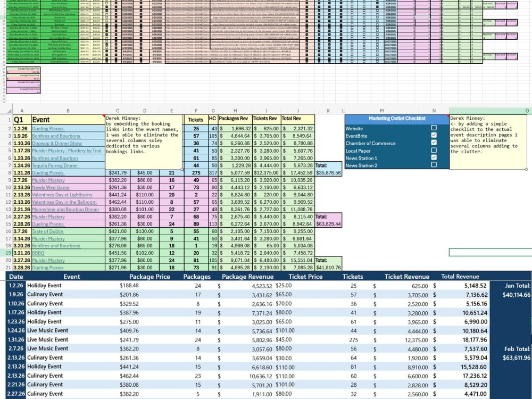The width and height of the screenshot is (532, 399).
Task: Open the Newly Wed Game event link
Action: click(51, 187)
